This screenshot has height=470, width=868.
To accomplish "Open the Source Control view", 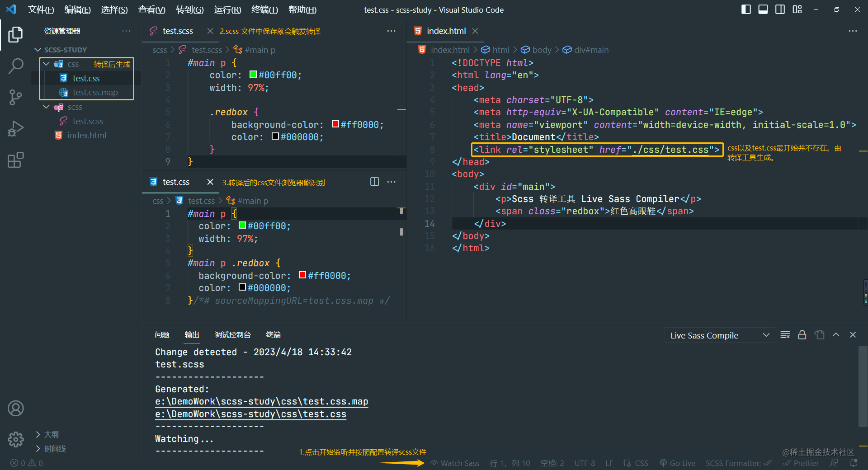I will 16,97.
